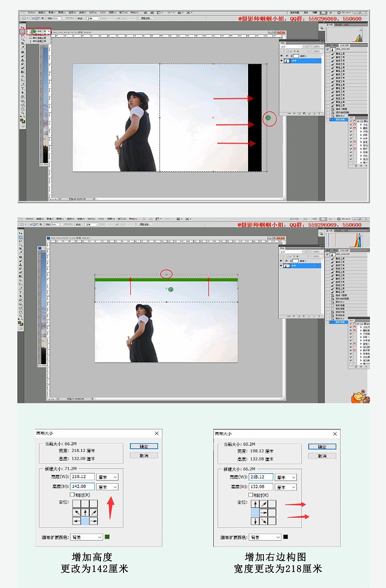Click the height field showing 142.08
Image resolution: width=386 pixels, height=588 pixels.
[83, 487]
